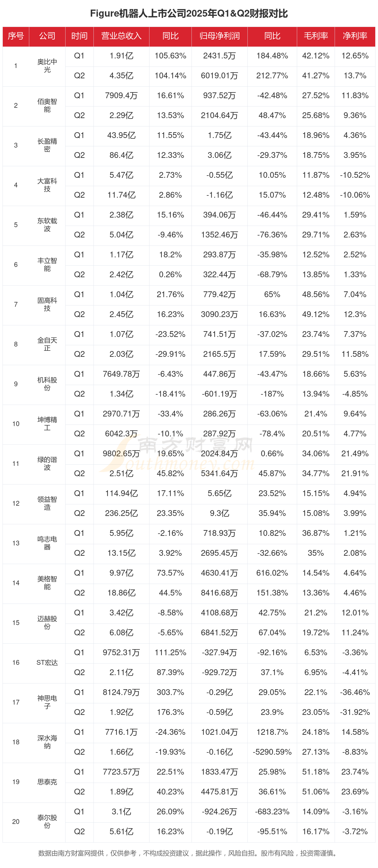Click the 毛利率 column header

(x=316, y=36)
